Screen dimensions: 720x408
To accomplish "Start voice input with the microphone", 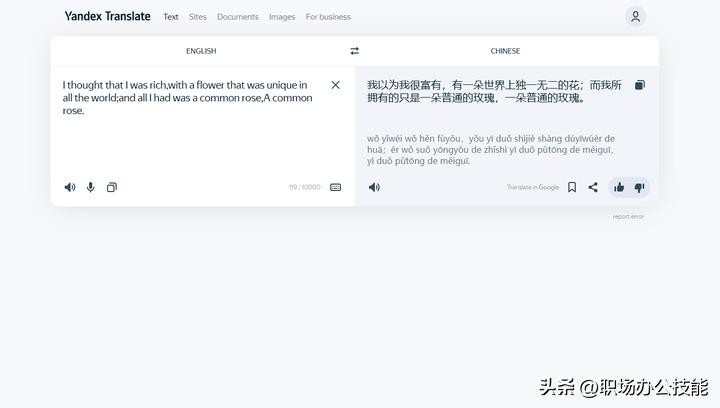I will point(90,187).
